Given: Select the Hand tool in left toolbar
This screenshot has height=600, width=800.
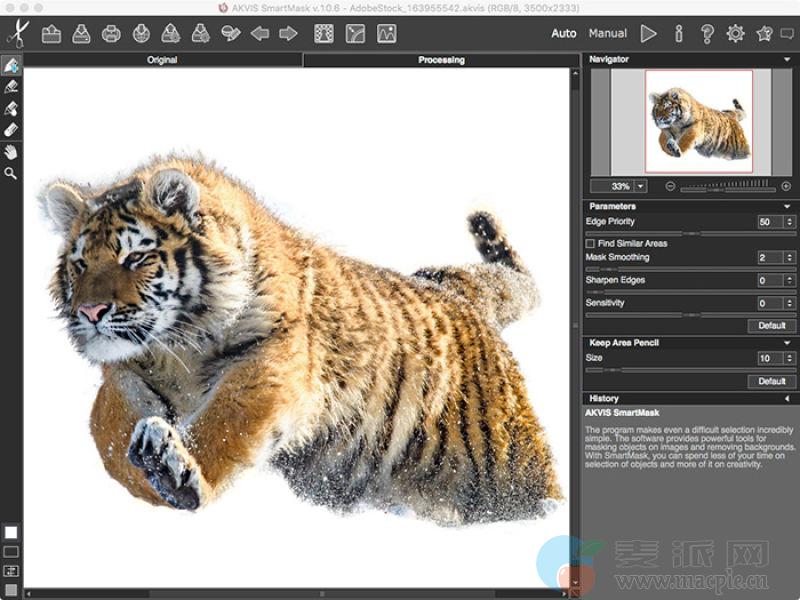Looking at the screenshot, I should tap(11, 152).
